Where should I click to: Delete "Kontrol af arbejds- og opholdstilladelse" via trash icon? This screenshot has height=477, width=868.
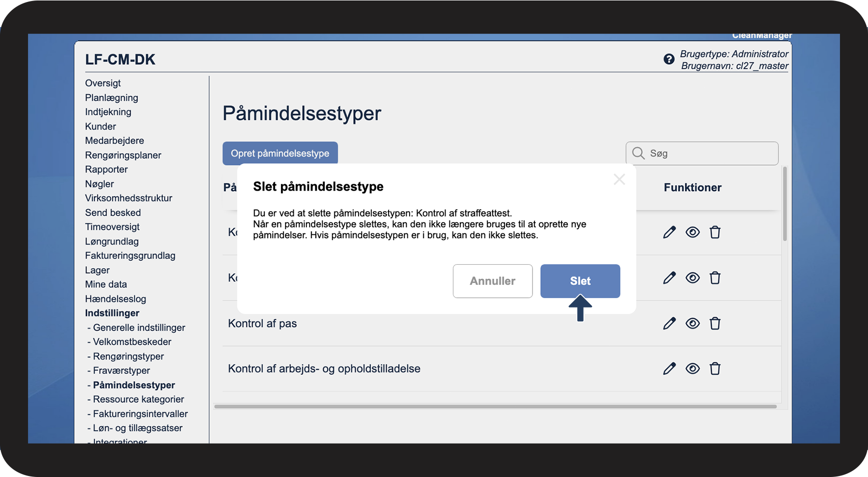point(715,368)
